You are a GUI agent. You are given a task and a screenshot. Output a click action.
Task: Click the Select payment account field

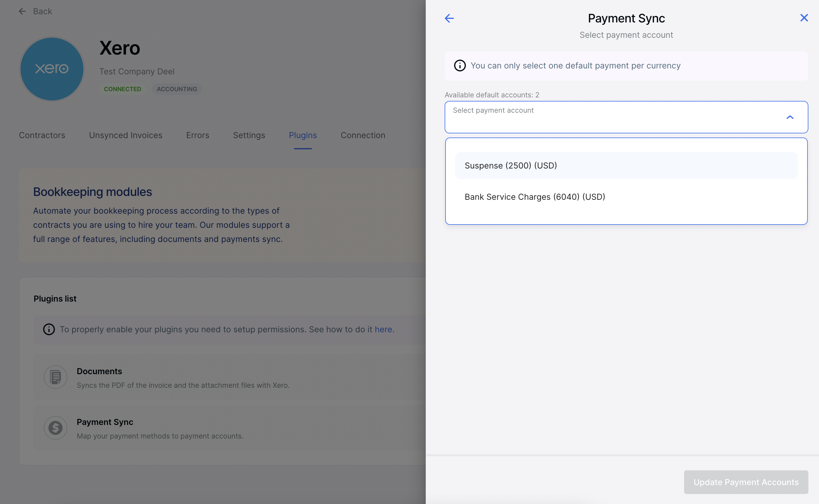coord(626,117)
